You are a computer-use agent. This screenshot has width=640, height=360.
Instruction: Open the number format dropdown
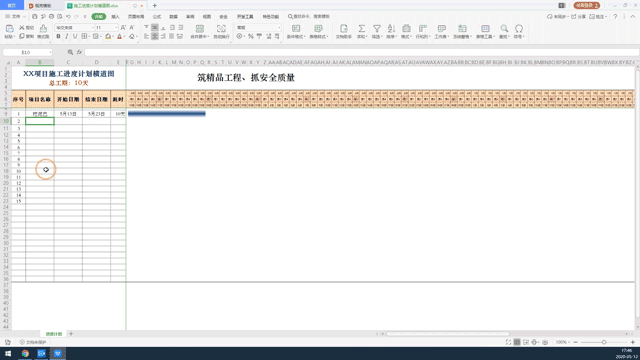[279, 27]
